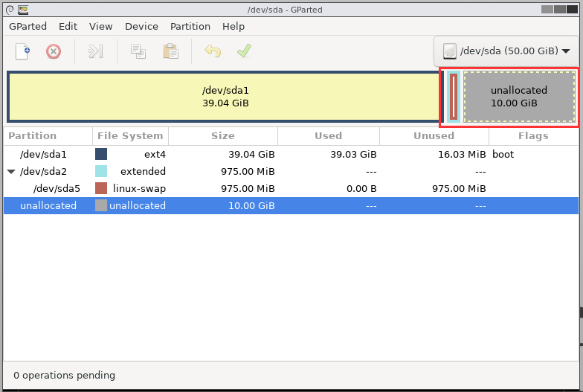
Task: Click the 39.03 GiB used value
Action: [x=354, y=155]
